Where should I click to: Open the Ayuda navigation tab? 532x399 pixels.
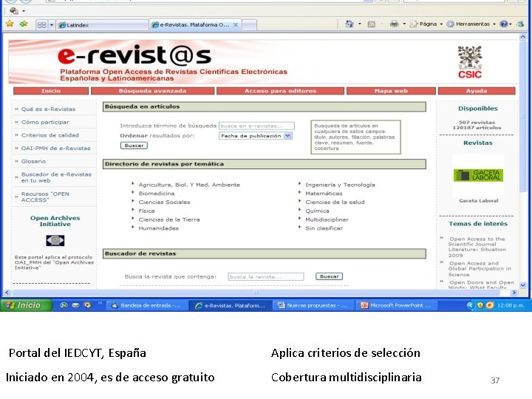477,91
